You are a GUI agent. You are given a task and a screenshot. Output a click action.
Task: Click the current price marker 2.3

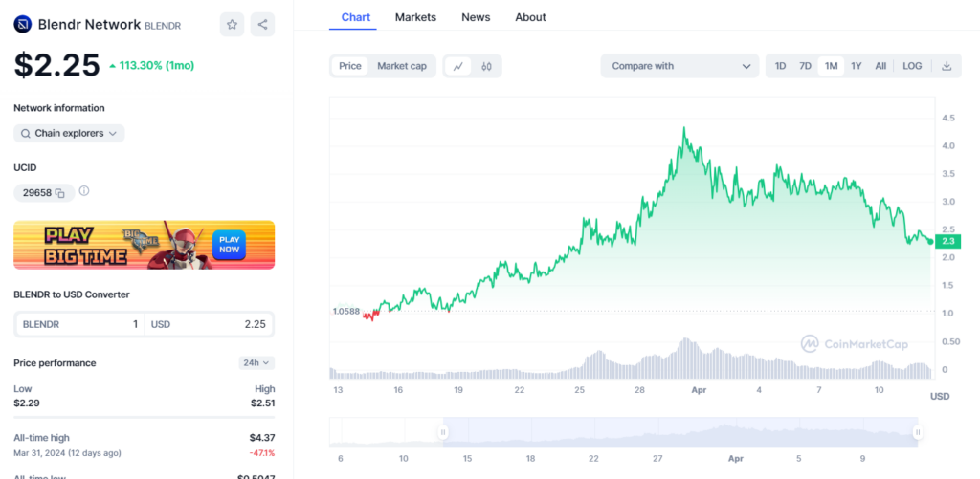pos(947,241)
